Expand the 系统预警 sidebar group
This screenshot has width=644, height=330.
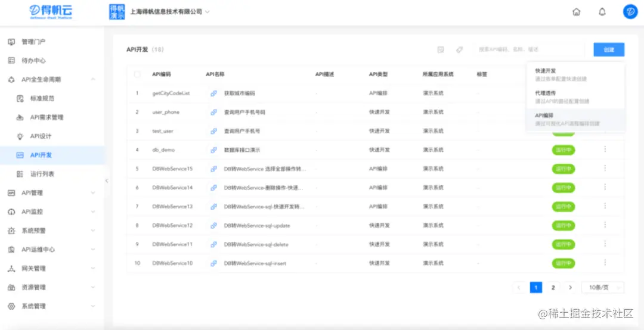(93, 231)
